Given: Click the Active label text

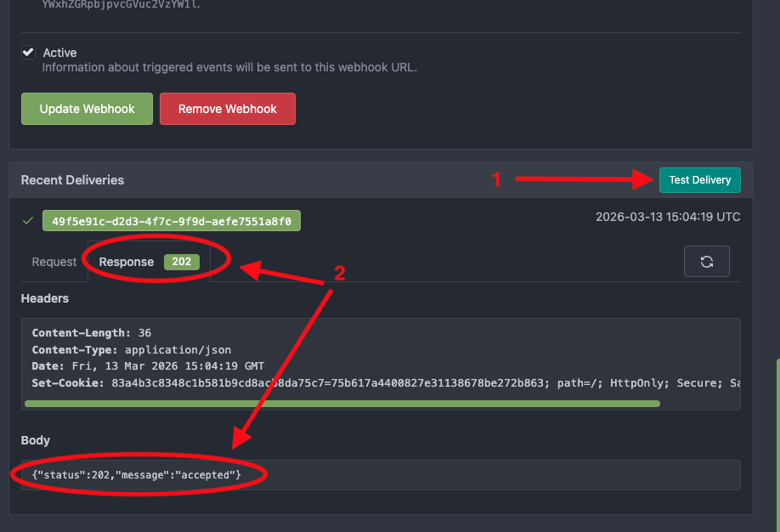Looking at the screenshot, I should tap(60, 52).
